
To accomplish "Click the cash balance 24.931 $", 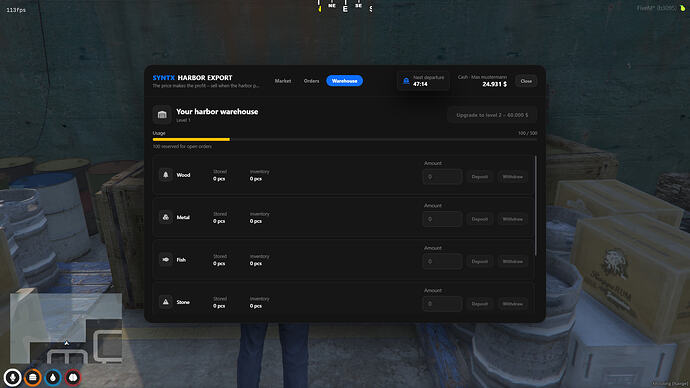I will click(x=494, y=84).
